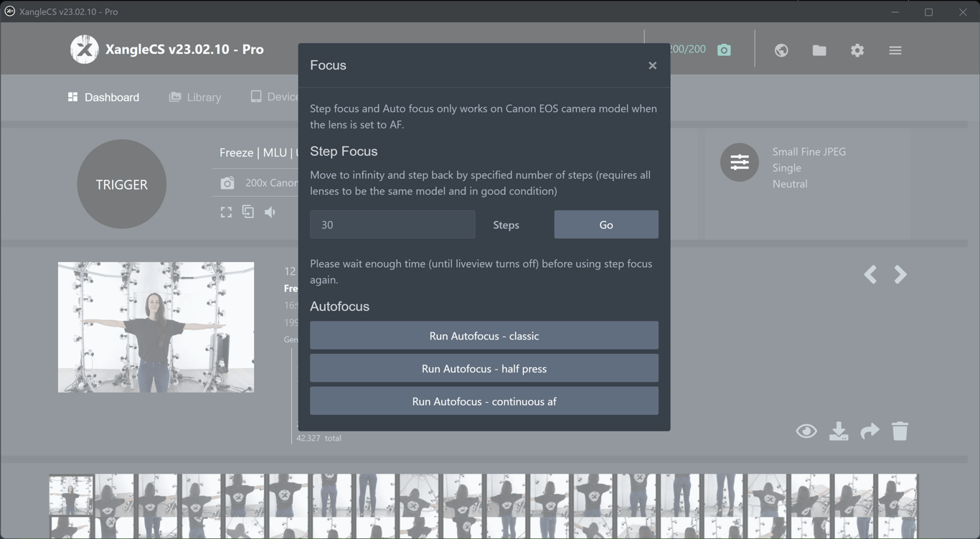Close the Focus dialog
The image size is (980, 539).
click(x=652, y=65)
